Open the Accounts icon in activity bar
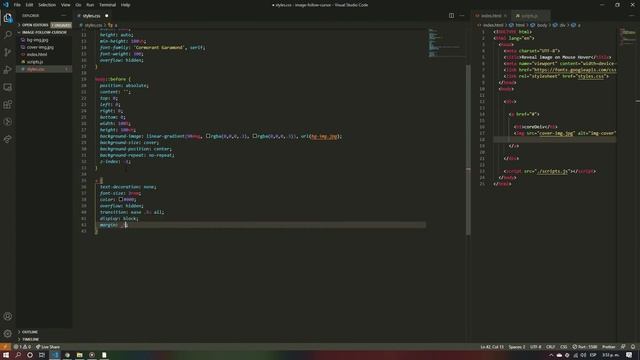This screenshot has height=360, width=640. click(8, 316)
